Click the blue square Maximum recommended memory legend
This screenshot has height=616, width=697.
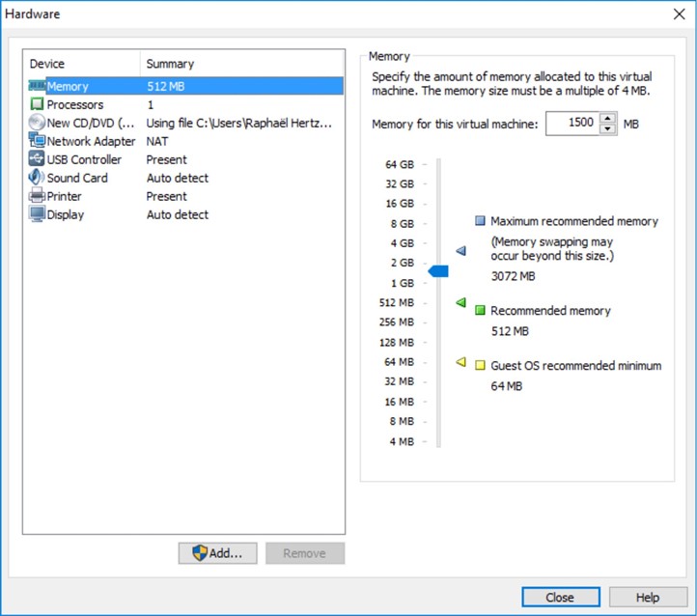click(480, 221)
